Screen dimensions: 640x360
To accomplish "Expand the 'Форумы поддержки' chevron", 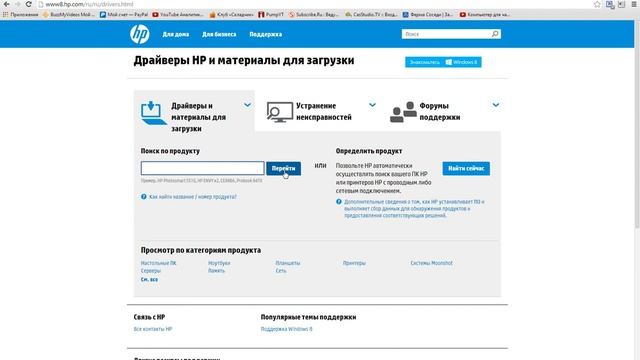I will click(496, 105).
